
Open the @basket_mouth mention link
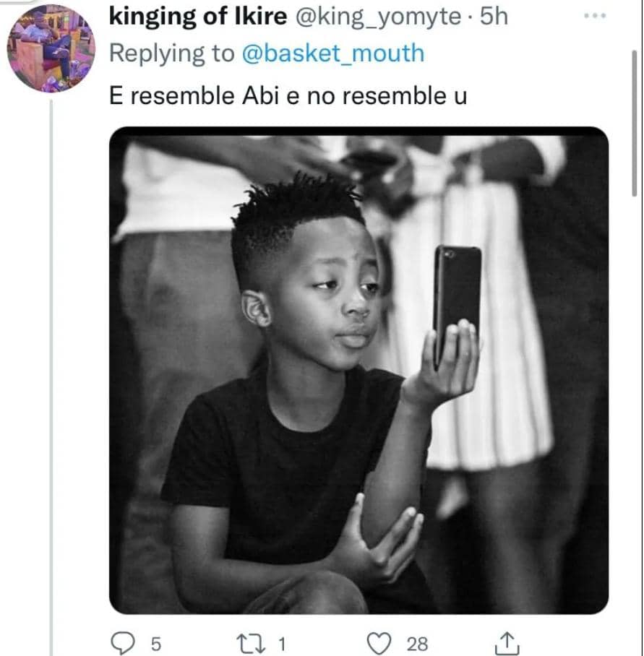(332, 53)
